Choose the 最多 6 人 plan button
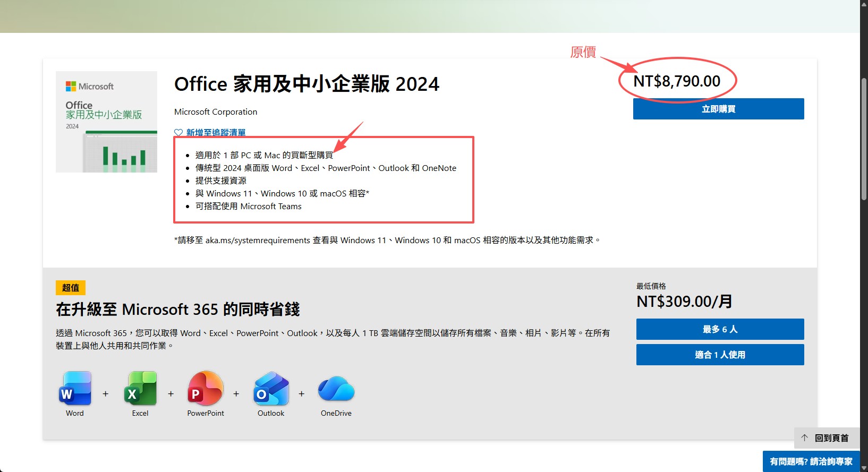The width and height of the screenshot is (868, 472). point(720,329)
